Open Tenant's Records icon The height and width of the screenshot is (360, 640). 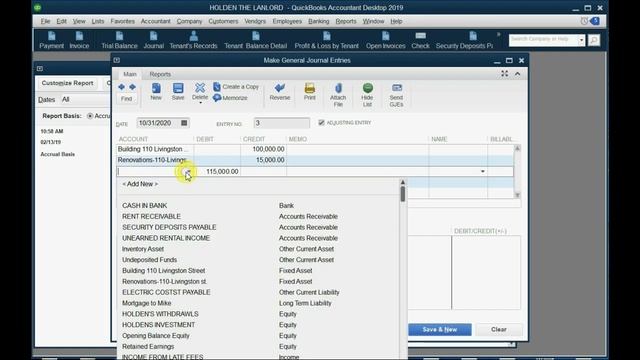pyautogui.click(x=193, y=40)
